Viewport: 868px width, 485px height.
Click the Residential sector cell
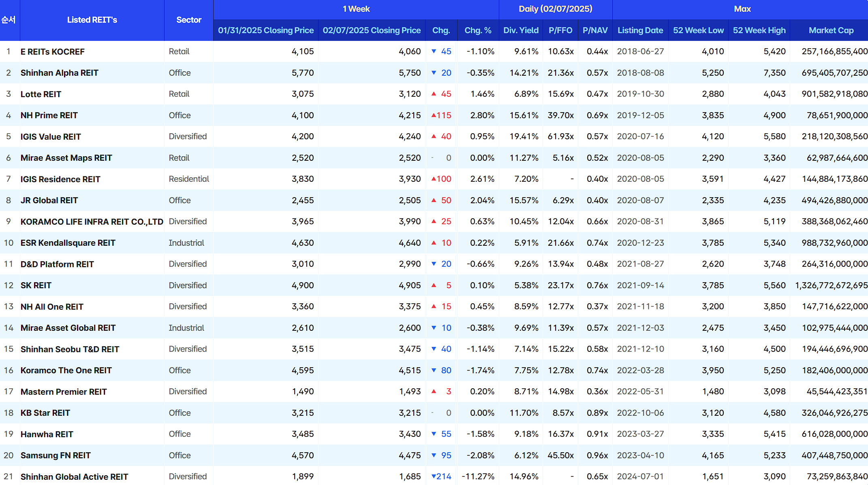coord(189,179)
